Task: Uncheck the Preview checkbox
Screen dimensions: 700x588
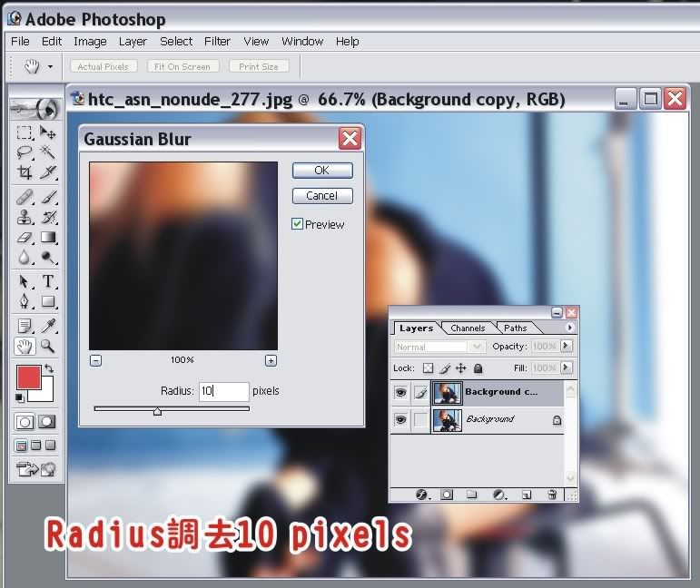Action: pyautogui.click(x=297, y=224)
